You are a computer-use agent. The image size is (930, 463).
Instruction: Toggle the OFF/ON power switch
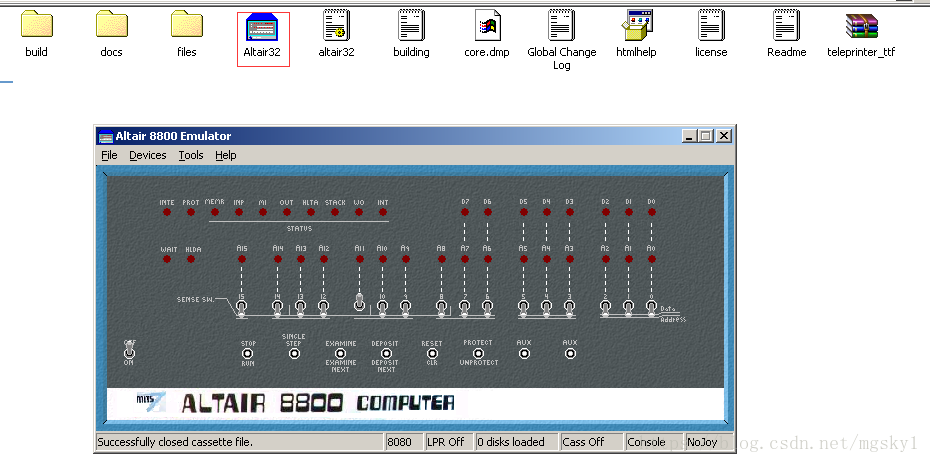tap(130, 352)
